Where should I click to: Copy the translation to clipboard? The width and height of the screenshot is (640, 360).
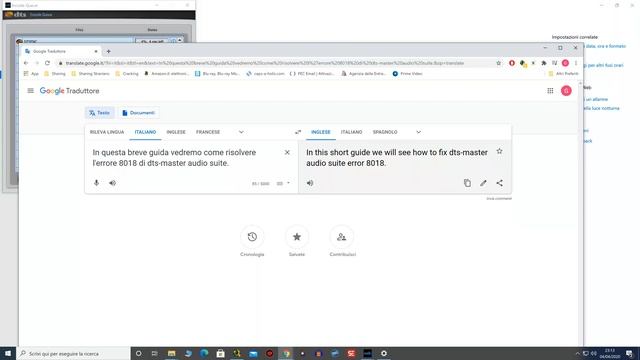(x=467, y=183)
